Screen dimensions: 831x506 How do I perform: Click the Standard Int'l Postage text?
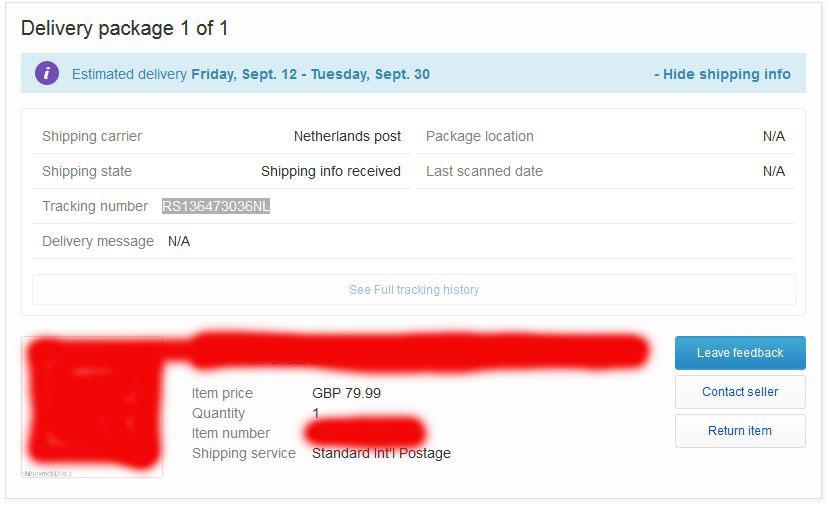381,453
